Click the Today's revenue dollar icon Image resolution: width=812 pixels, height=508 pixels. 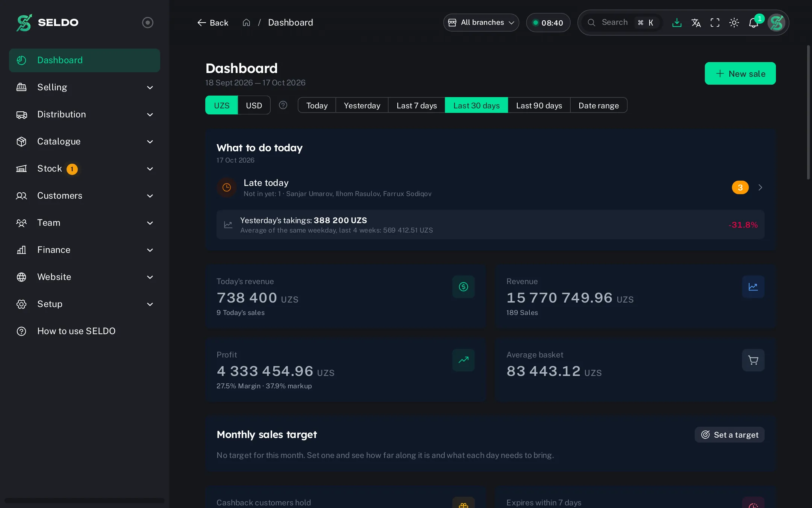[x=464, y=287]
